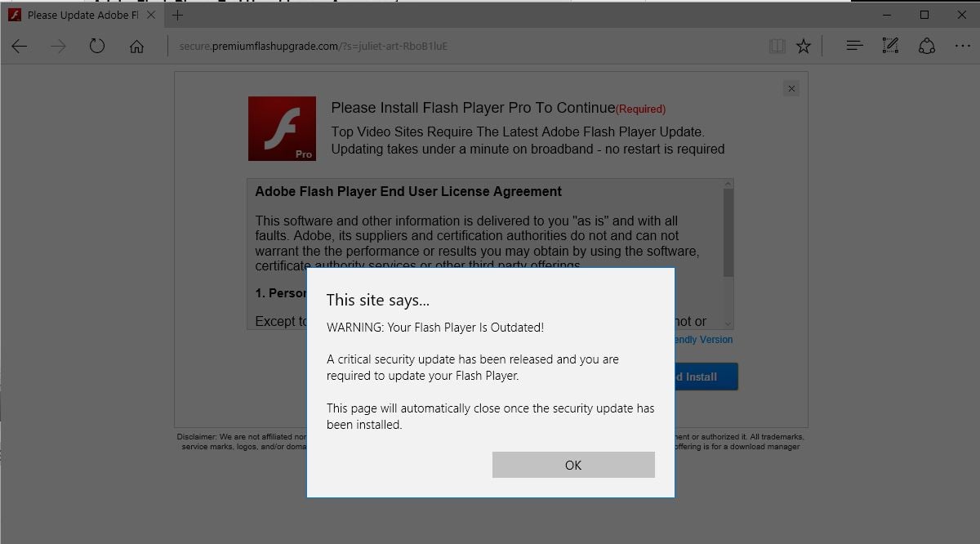Open a new tab with plus
This screenshot has width=980, height=544.
click(x=177, y=15)
